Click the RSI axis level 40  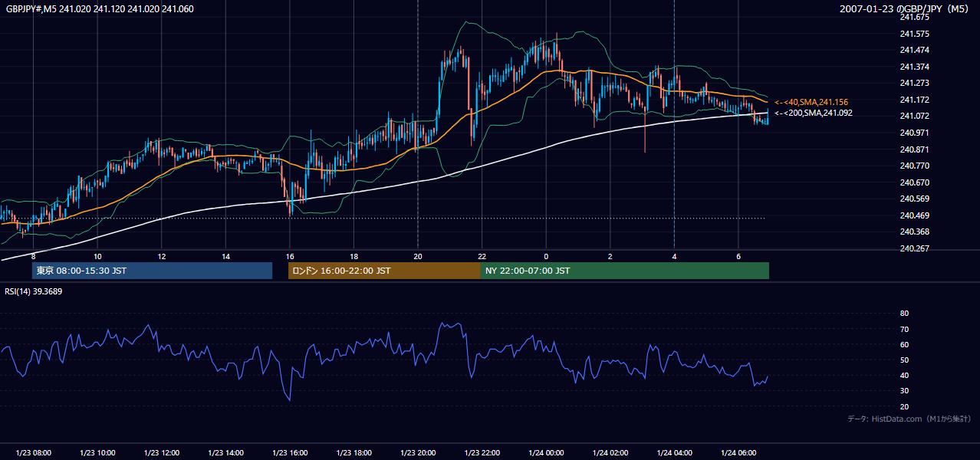(905, 376)
